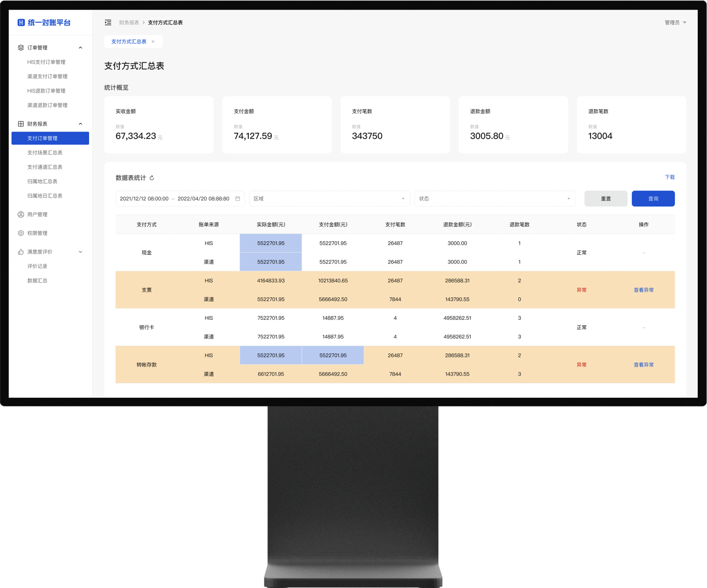Toggle the sidebar collapse menu icon
This screenshot has height=588, width=707.
(108, 23)
